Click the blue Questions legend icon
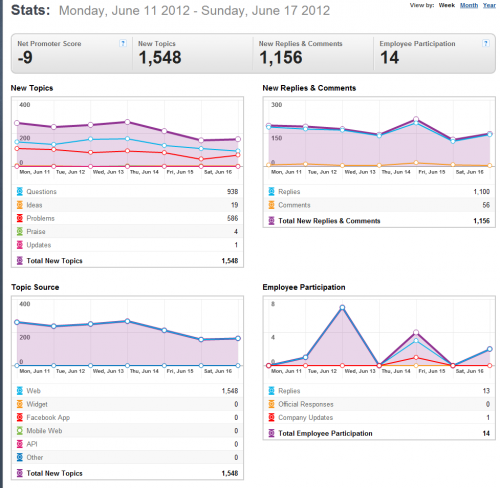Image resolution: width=500 pixels, height=488 pixels. (x=20, y=191)
